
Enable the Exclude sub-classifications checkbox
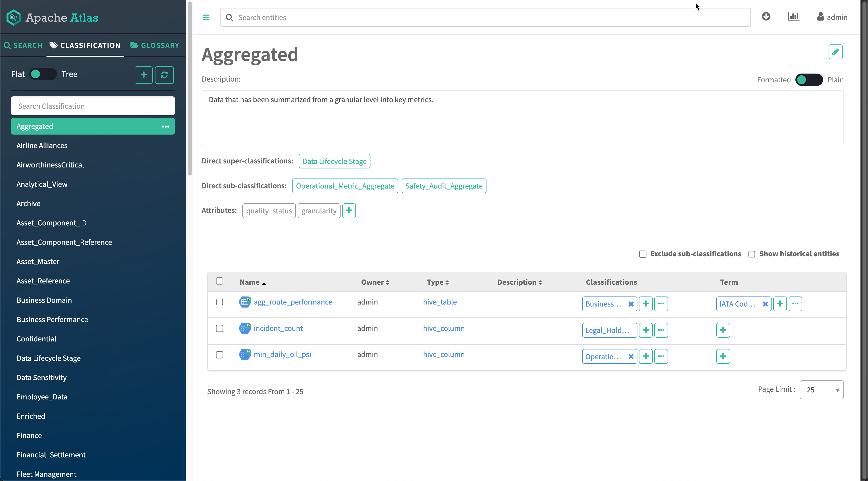(x=642, y=254)
